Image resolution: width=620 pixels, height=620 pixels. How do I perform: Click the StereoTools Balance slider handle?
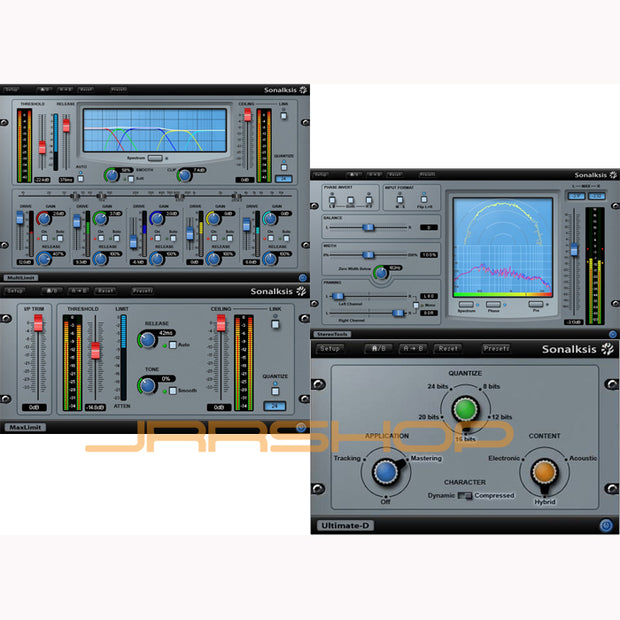tap(368, 227)
